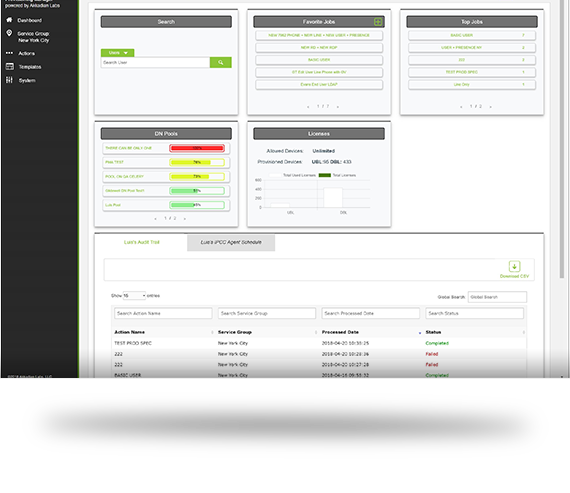Viewport: 570px width, 493px height.
Task: Go to previous Top Jobs page
Action: click(x=461, y=107)
